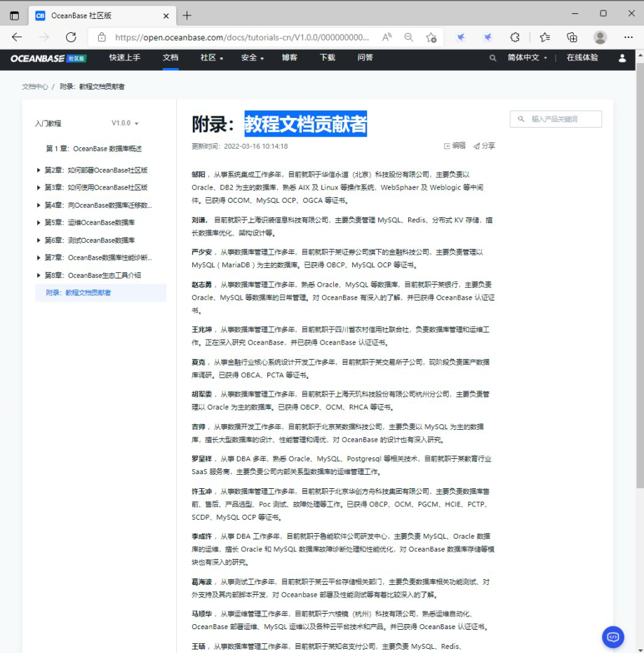Open browser profile avatar
The image size is (644, 653).
click(600, 37)
